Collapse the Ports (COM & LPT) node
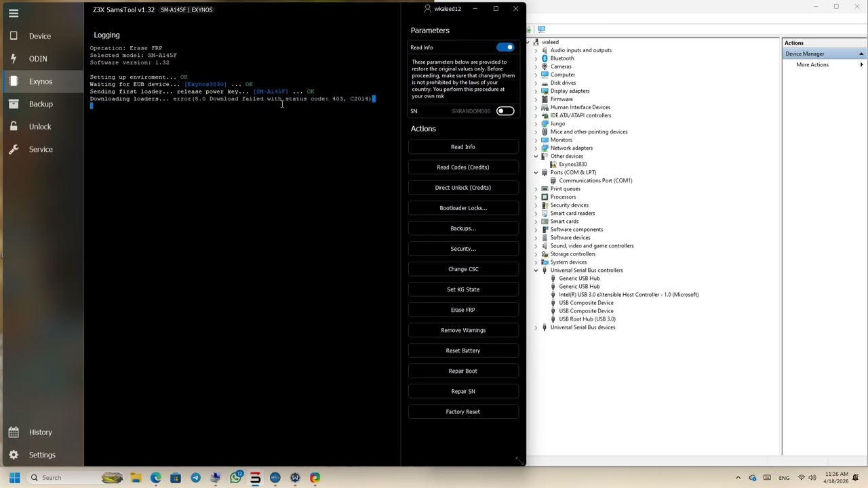868x488 pixels. 536,172
